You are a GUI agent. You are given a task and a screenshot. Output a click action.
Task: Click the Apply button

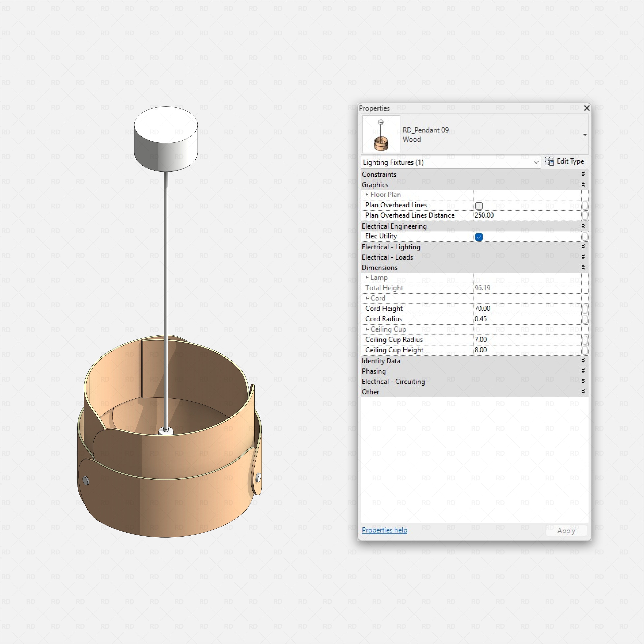[566, 531]
